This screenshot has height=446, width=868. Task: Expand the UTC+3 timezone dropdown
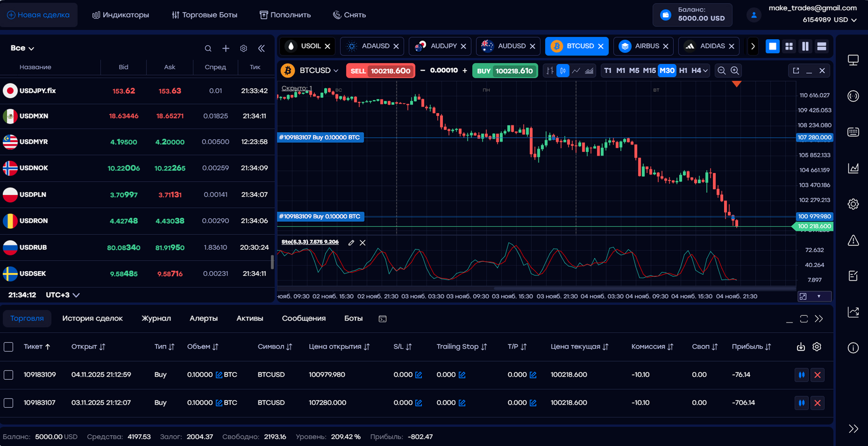pyautogui.click(x=62, y=295)
